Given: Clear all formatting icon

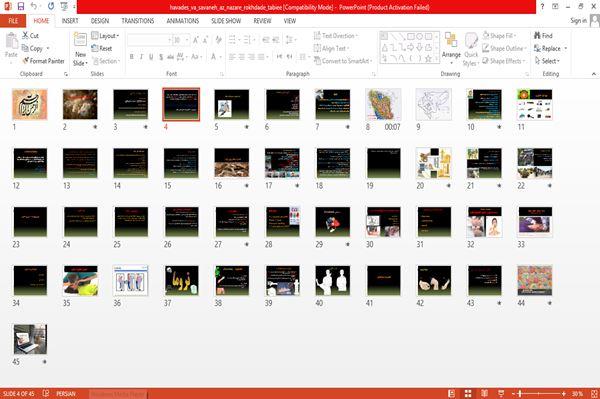Looking at the screenshot, I should pyautogui.click(x=218, y=40).
